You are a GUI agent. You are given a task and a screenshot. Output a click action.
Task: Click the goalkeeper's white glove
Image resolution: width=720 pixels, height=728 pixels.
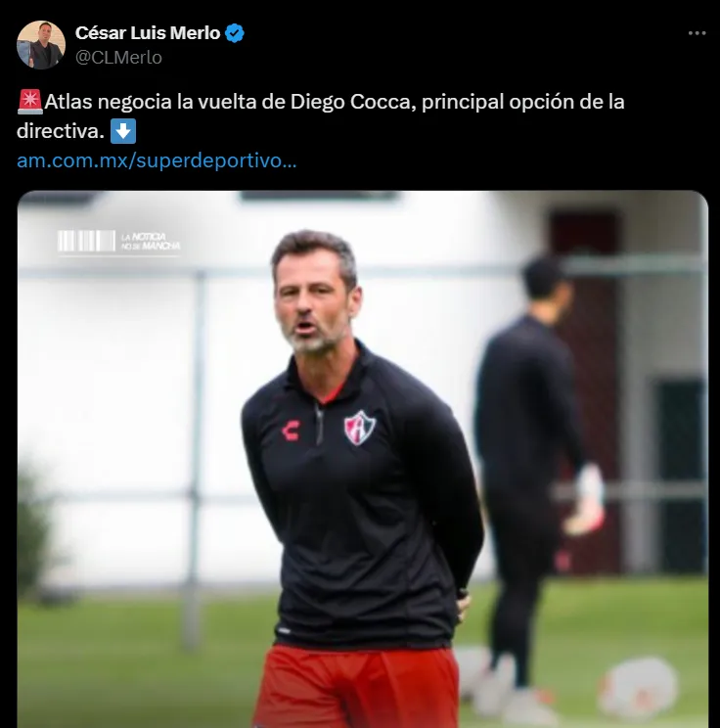(584, 501)
